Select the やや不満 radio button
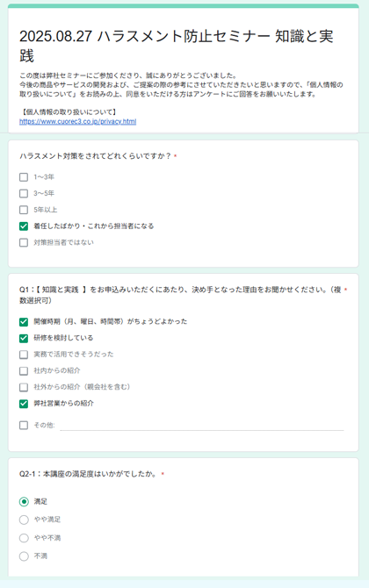The height and width of the screenshot is (588, 369). tap(24, 538)
